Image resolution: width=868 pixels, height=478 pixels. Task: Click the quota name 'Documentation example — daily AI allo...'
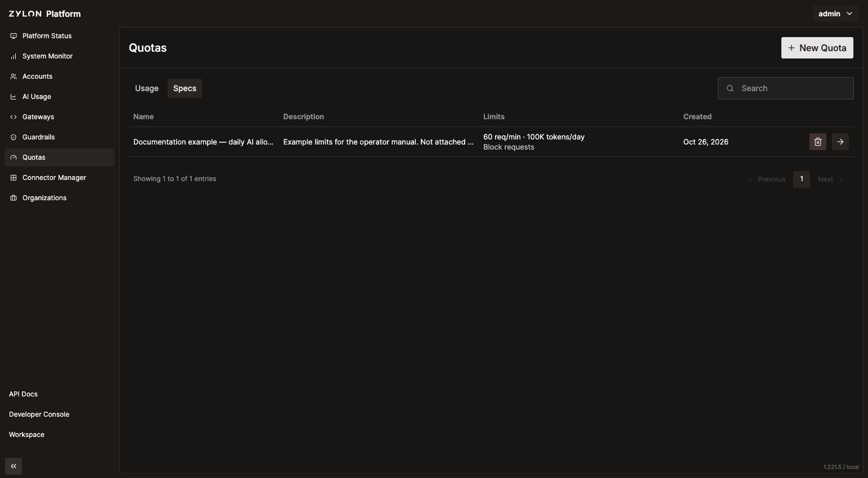tap(204, 142)
